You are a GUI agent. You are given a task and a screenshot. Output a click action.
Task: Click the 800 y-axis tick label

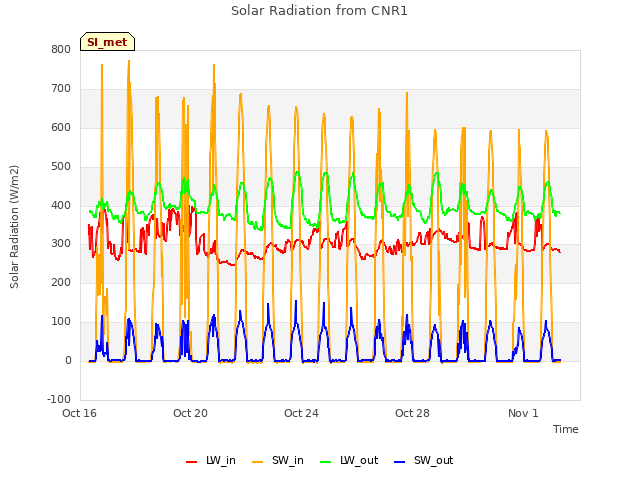pyautogui.click(x=61, y=49)
